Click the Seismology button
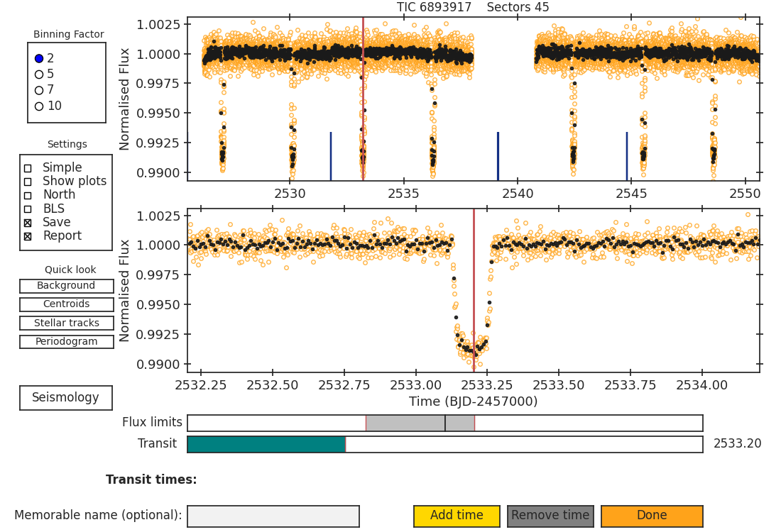 tap(66, 398)
